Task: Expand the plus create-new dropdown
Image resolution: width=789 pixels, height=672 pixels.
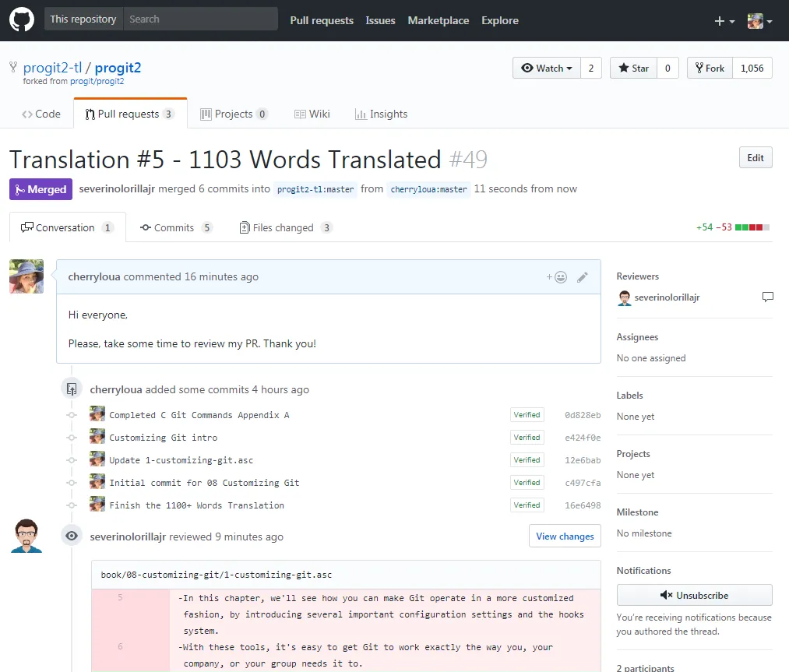Action: [x=724, y=21]
